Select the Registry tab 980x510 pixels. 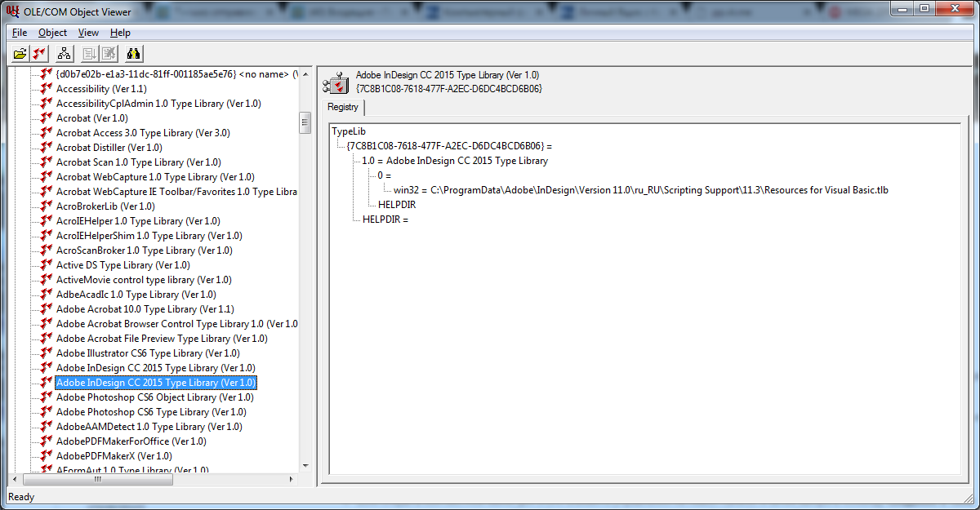tap(343, 107)
